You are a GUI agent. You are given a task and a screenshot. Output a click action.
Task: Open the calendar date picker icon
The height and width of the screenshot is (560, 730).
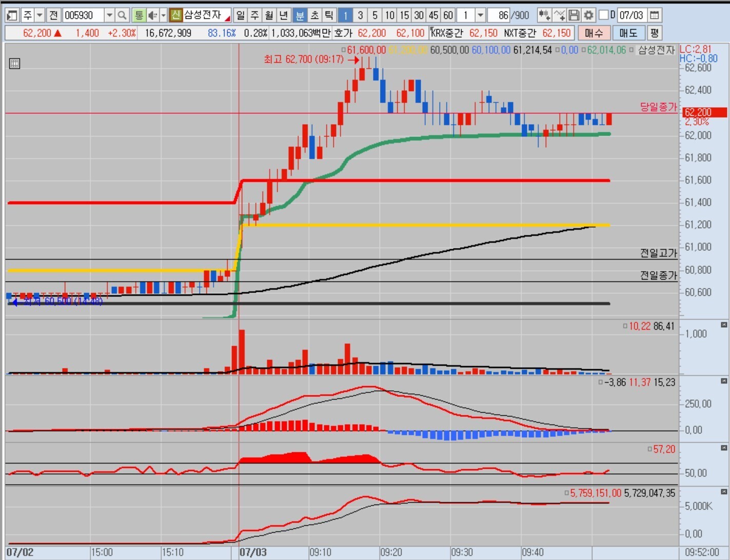pyautogui.click(x=654, y=15)
